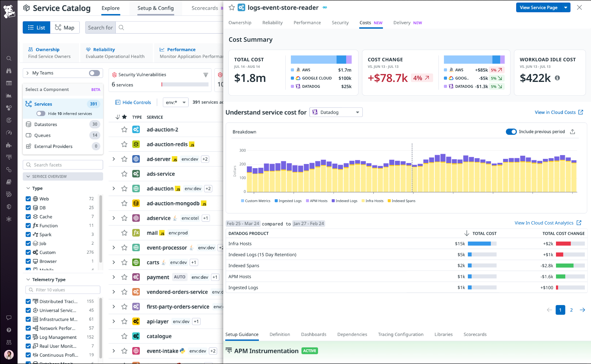Screen dimensions: 591x364
Task: Open Dashboards from the sidebar
Action: [9, 83]
